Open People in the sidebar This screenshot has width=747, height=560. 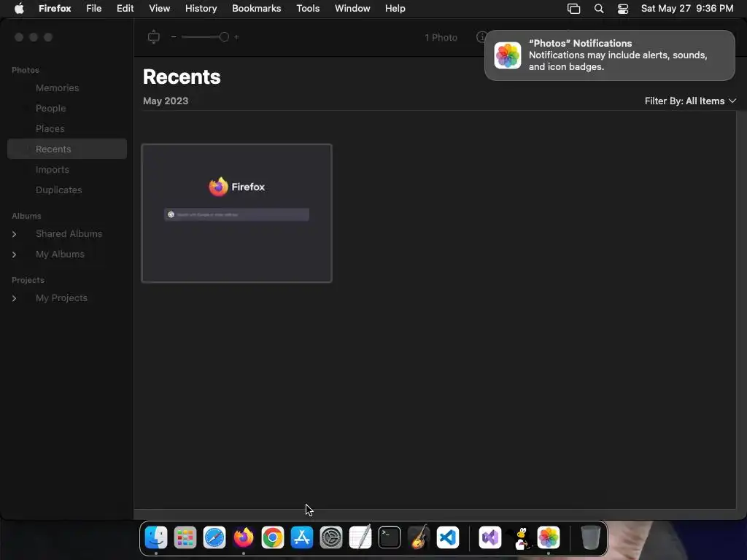[50, 108]
